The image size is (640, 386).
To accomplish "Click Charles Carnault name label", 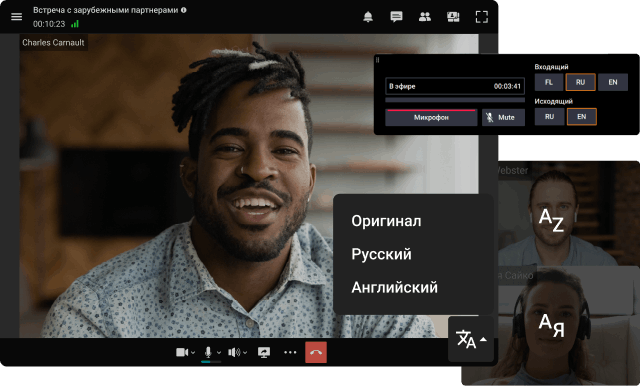I will (x=53, y=42).
